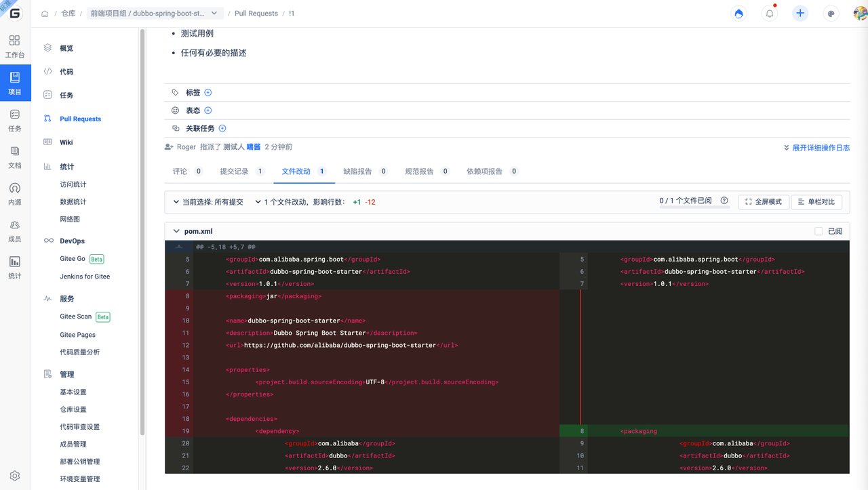Select the 项目 projects sidebar icon
This screenshot has width=868, height=490.
point(15,83)
